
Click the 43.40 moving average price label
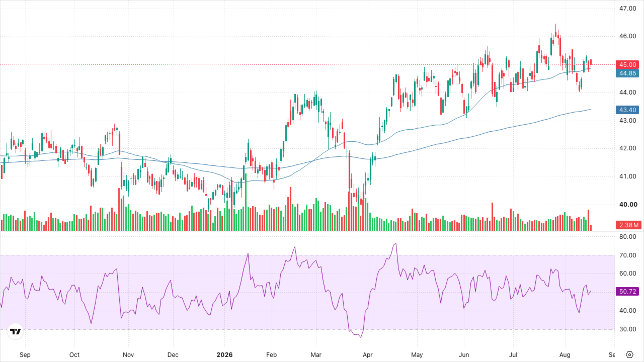[x=627, y=110]
